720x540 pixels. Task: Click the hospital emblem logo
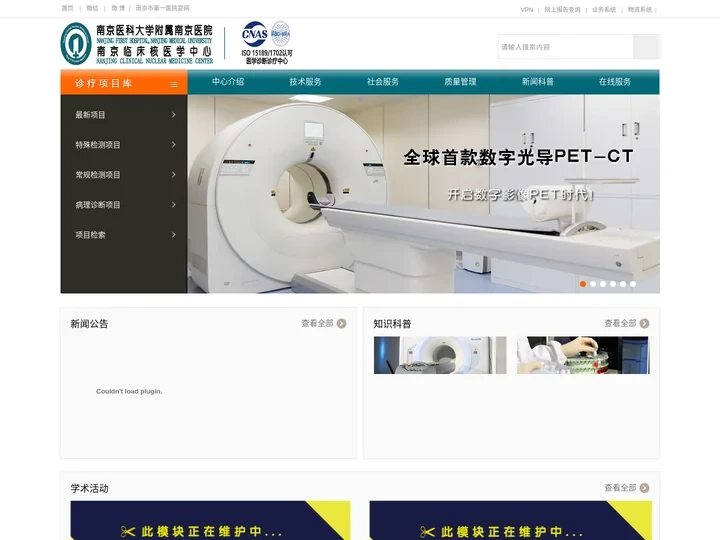tap(76, 44)
